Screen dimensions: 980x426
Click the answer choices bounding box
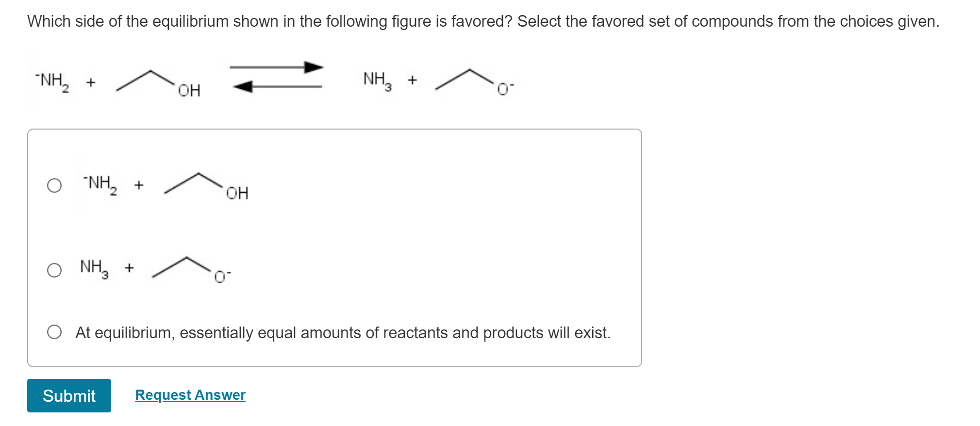335,247
